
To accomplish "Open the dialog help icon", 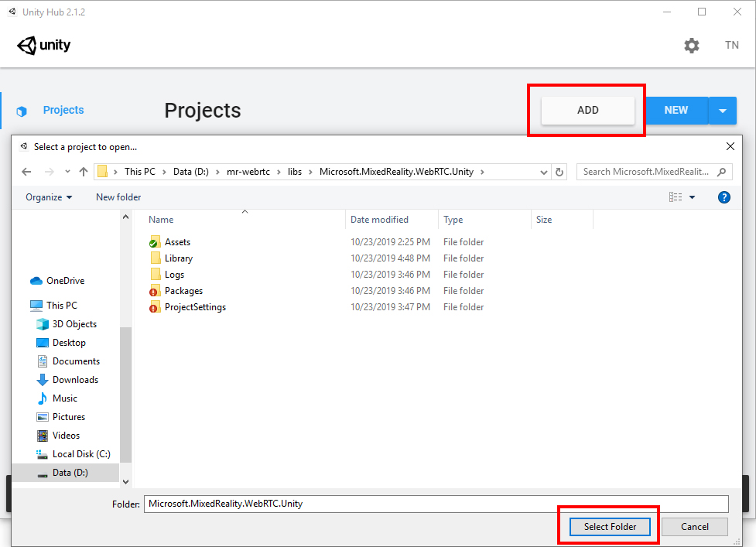I will [x=724, y=197].
